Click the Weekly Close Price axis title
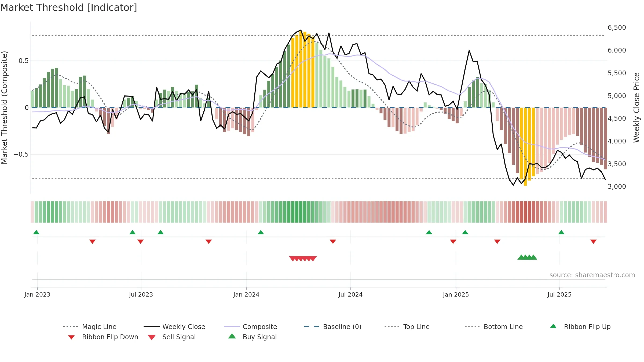The image size is (644, 362). [636, 108]
